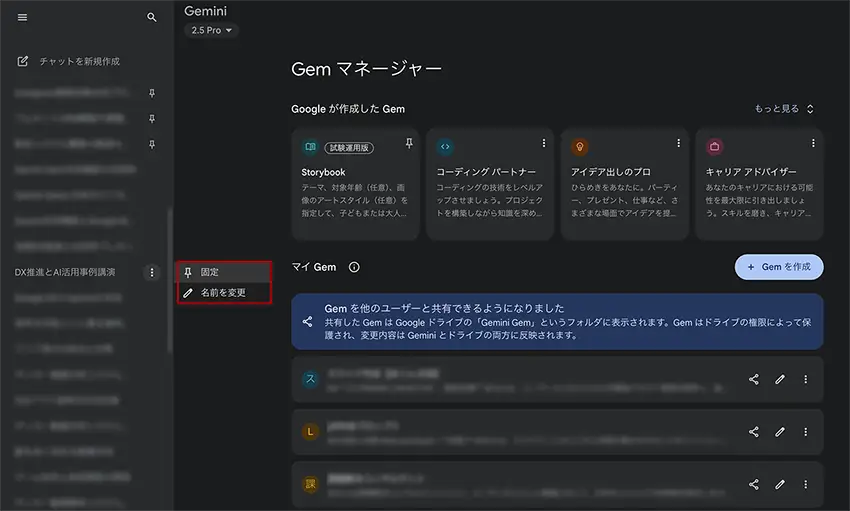Choose 名前を変更 in the context menu
The height and width of the screenshot is (511, 850).
coord(224,293)
